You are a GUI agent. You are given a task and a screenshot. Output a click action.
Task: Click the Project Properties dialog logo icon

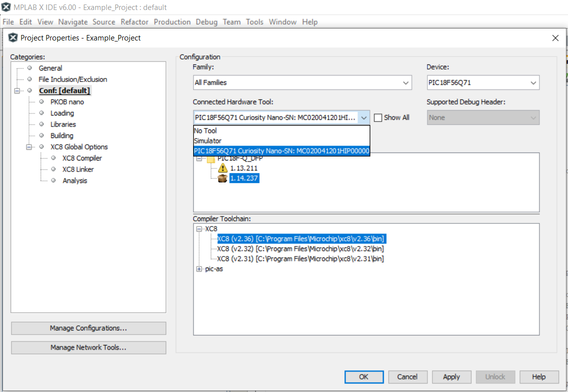point(13,38)
